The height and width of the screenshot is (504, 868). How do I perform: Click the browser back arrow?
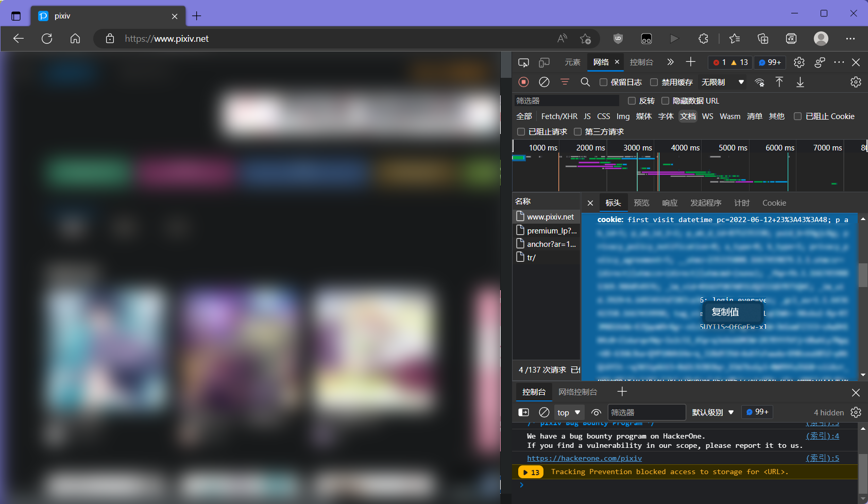(19, 39)
